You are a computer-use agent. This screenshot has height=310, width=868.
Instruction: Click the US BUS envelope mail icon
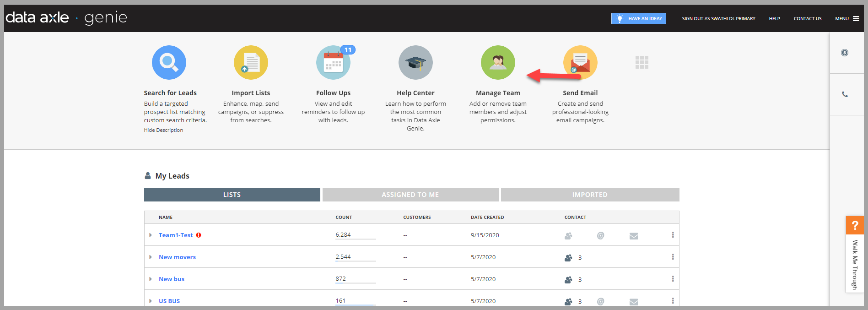[x=634, y=302]
